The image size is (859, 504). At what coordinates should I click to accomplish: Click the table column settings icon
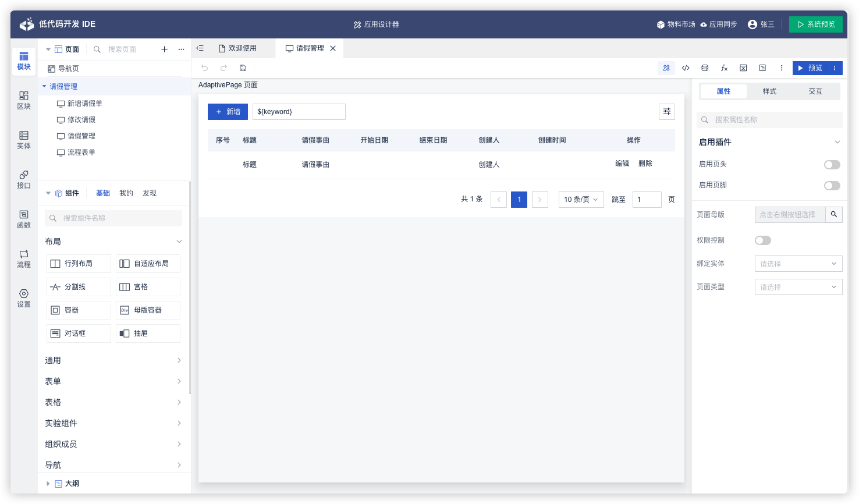pyautogui.click(x=667, y=112)
